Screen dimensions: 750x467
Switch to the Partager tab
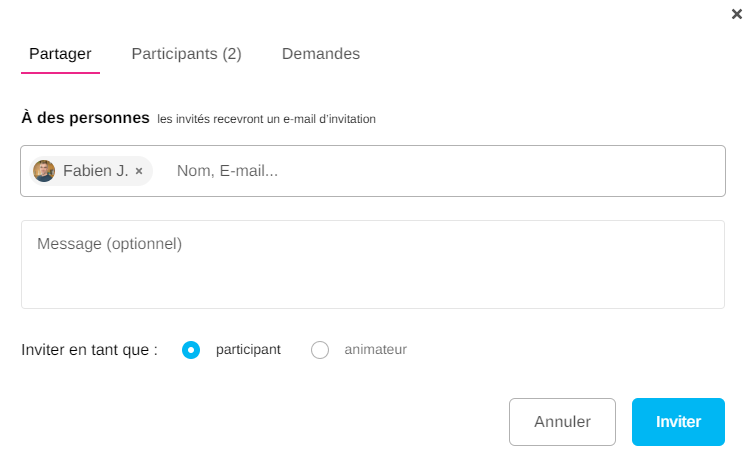click(60, 54)
